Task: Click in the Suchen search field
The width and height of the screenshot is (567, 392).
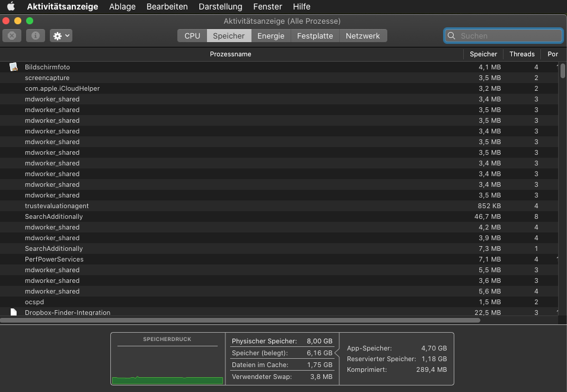Action: pyautogui.click(x=507, y=36)
